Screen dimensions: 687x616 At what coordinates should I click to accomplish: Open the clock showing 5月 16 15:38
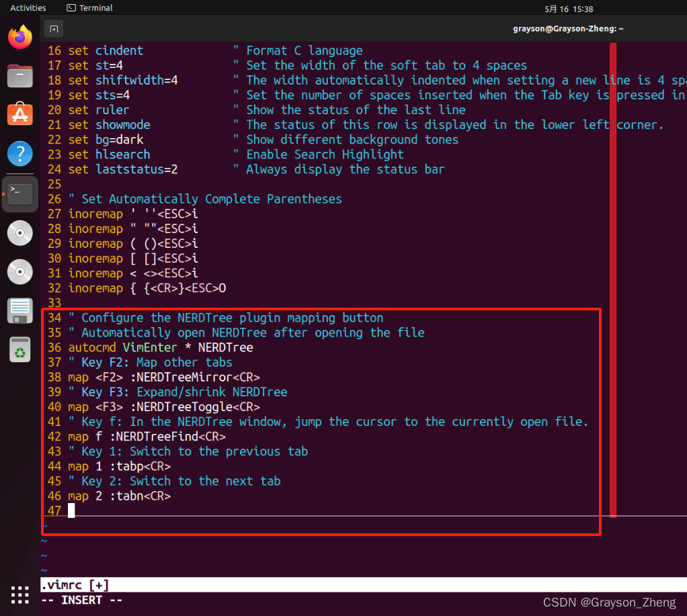tap(569, 9)
